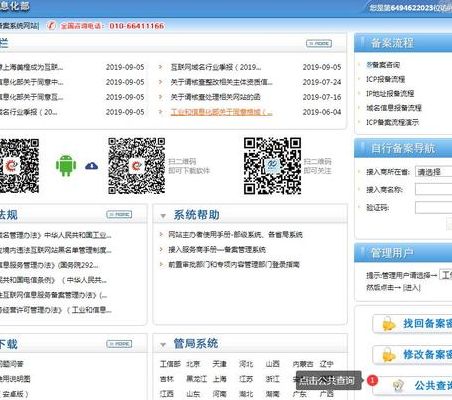This screenshot has height=400, width=452.
Task: Click the blue cloud download icon
Action: [92, 166]
